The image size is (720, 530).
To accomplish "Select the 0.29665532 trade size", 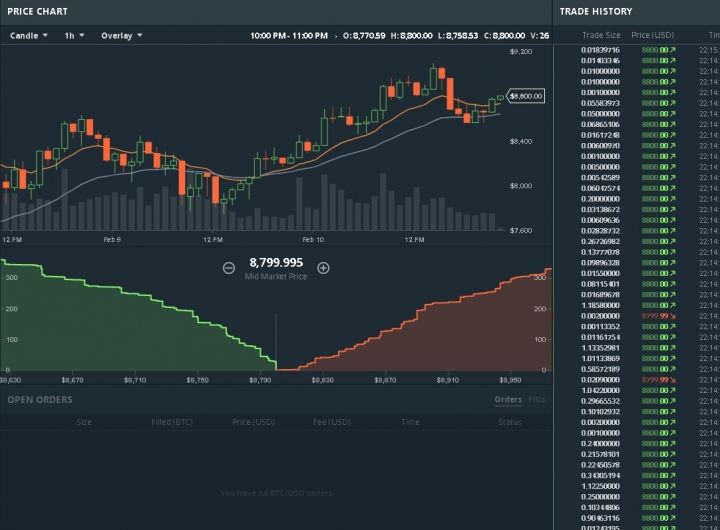I will tap(600, 401).
